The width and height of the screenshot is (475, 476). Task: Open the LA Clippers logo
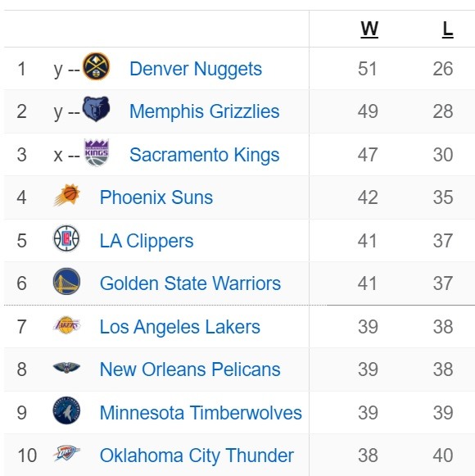pyautogui.click(x=66, y=238)
